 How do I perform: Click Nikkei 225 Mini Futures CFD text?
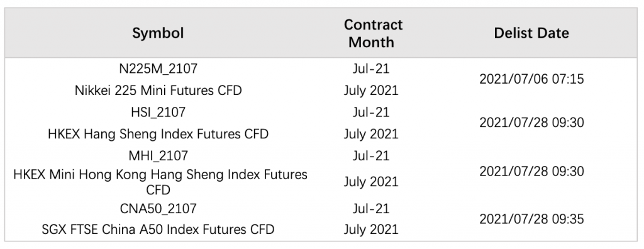coord(158,91)
